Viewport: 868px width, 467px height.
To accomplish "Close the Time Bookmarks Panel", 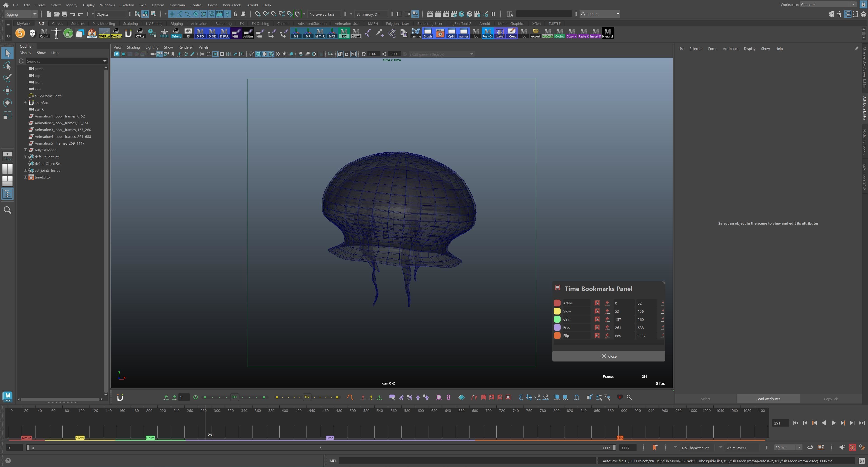I will pos(609,356).
